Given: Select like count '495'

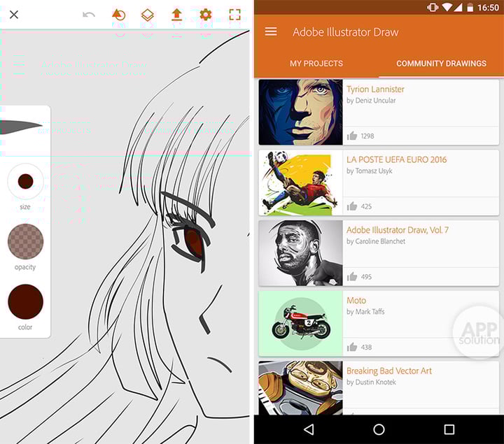Looking at the screenshot, I should point(366,277).
